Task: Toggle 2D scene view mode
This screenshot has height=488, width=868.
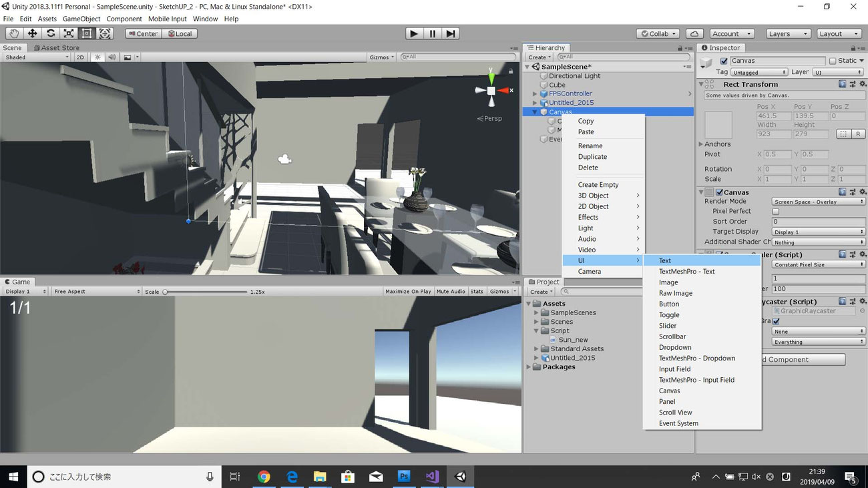Action: [80, 57]
